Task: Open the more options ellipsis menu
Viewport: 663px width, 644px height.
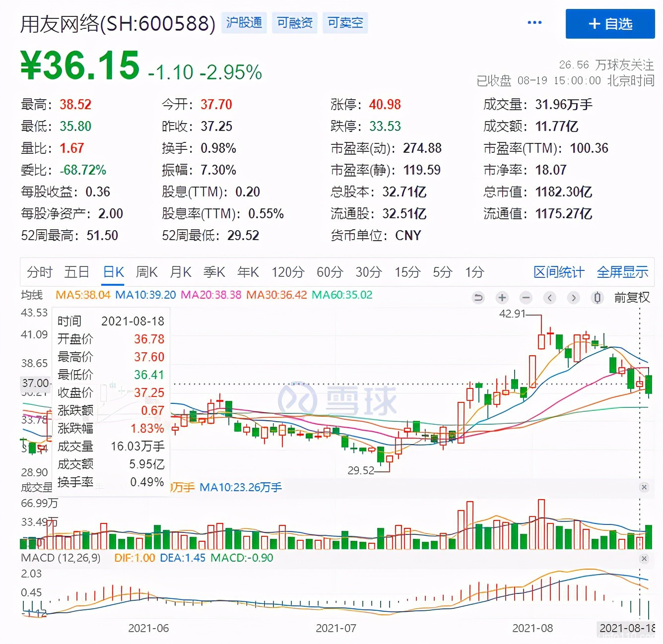Action: 534,23
